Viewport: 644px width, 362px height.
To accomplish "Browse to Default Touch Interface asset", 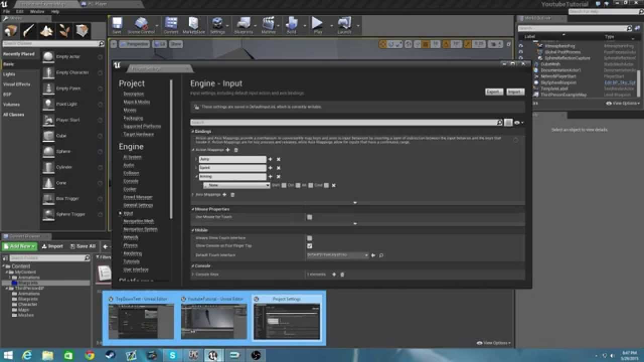I will [381, 255].
